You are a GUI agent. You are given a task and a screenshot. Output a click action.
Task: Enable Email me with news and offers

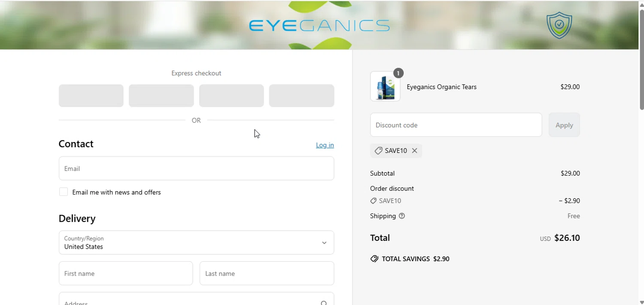click(64, 192)
